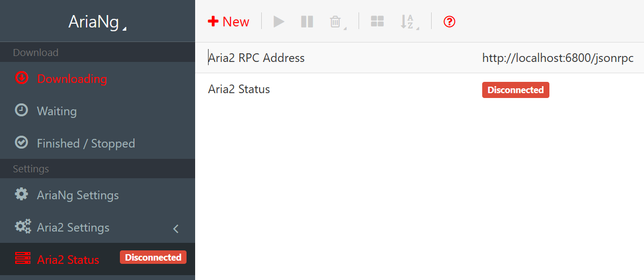The width and height of the screenshot is (644, 280).
Task: Open AriaNg Settings page
Action: pyautogui.click(x=97, y=194)
